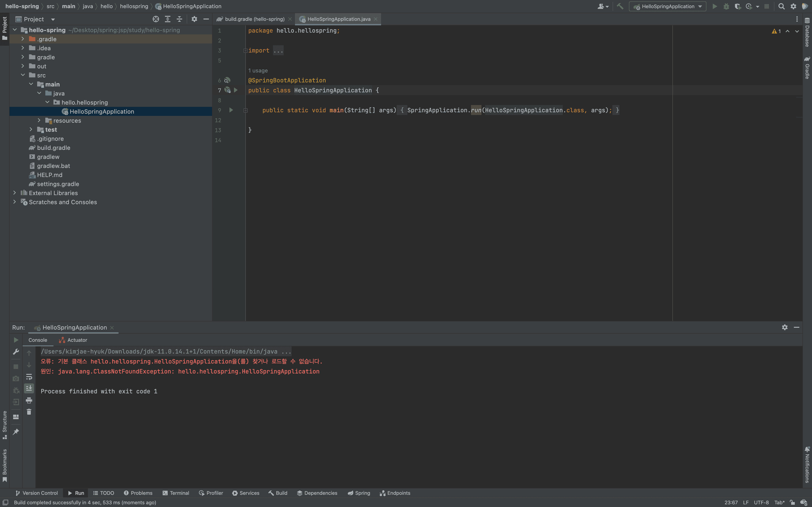Open Search Everywhere magnifier icon
This screenshot has height=507, width=812.
[781, 6]
